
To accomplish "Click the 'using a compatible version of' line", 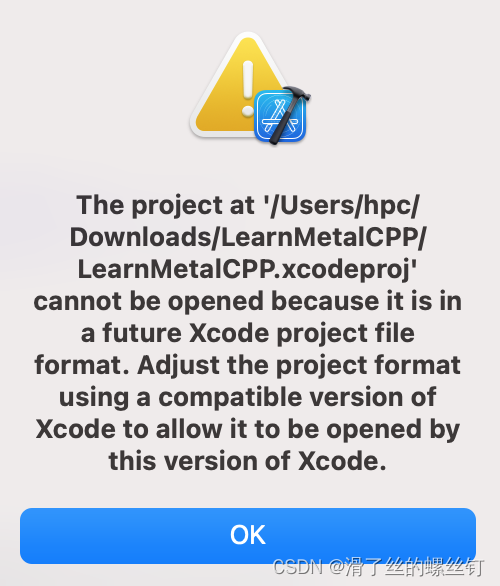I will pos(248,397).
